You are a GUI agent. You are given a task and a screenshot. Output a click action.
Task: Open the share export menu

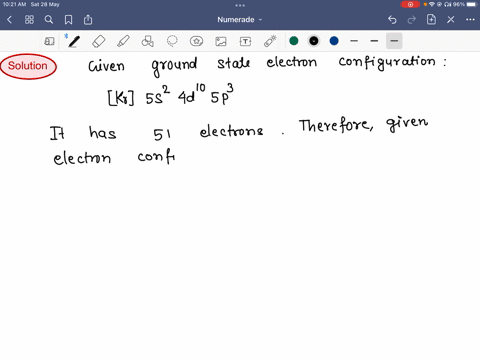(88, 20)
